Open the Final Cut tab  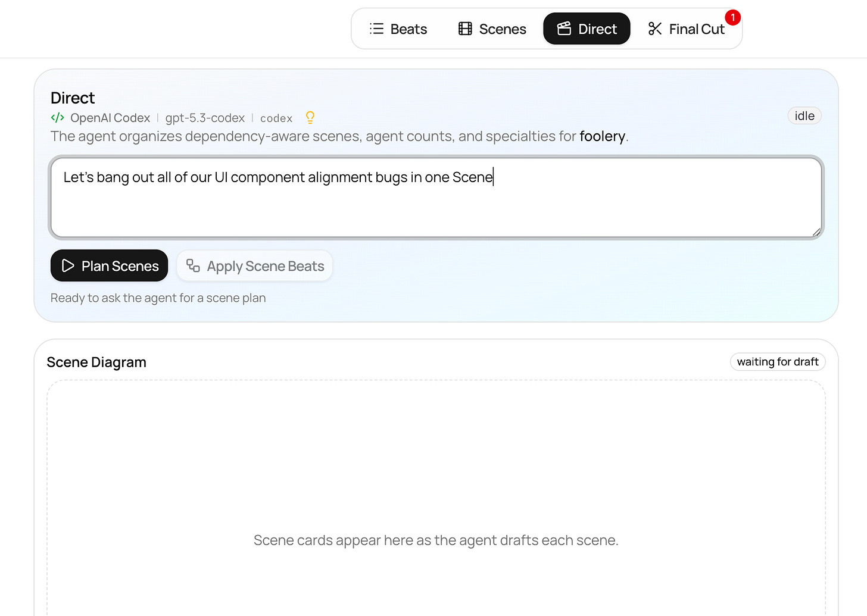click(687, 29)
